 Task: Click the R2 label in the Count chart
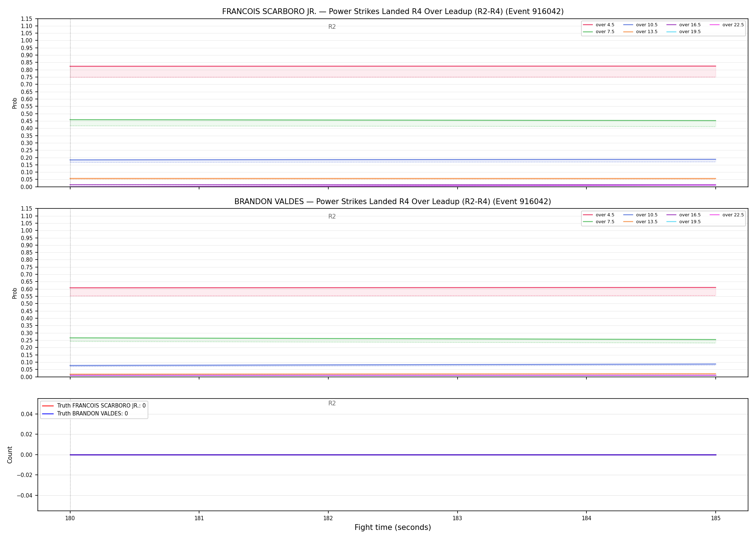[x=332, y=403]
